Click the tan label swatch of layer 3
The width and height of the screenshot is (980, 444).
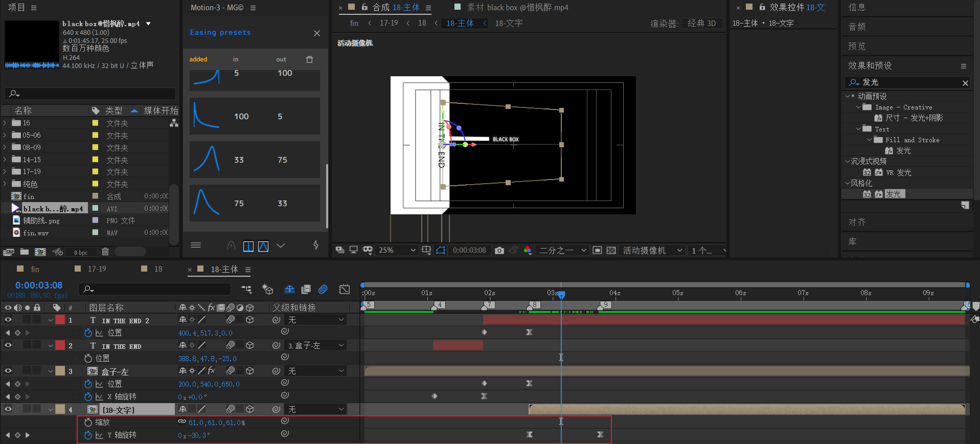tap(60, 371)
